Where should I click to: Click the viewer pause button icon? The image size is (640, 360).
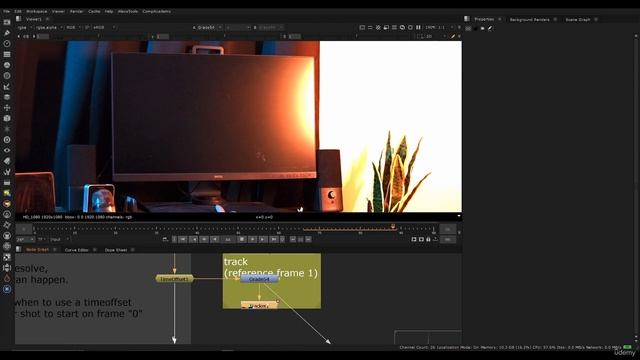(418, 27)
